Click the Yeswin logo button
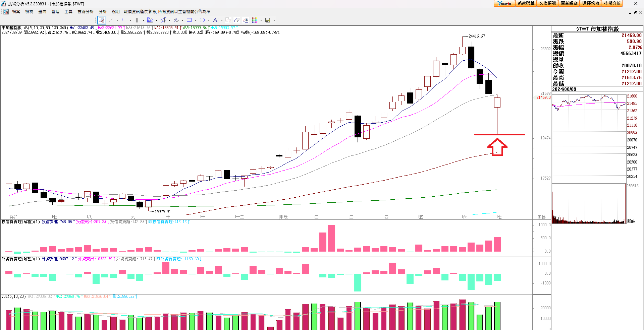The width and height of the screenshot is (644, 330). tap(504, 3)
